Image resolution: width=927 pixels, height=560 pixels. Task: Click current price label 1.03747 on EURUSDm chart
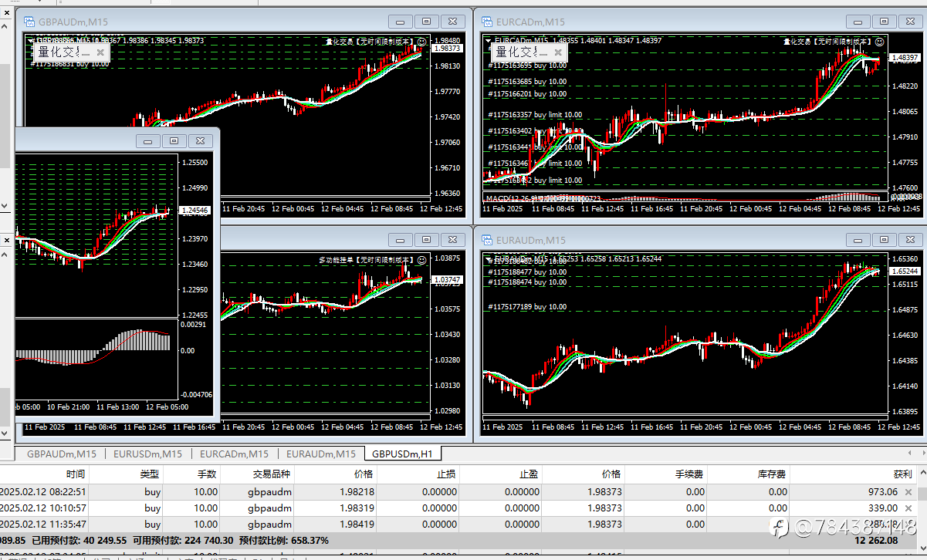[448, 279]
